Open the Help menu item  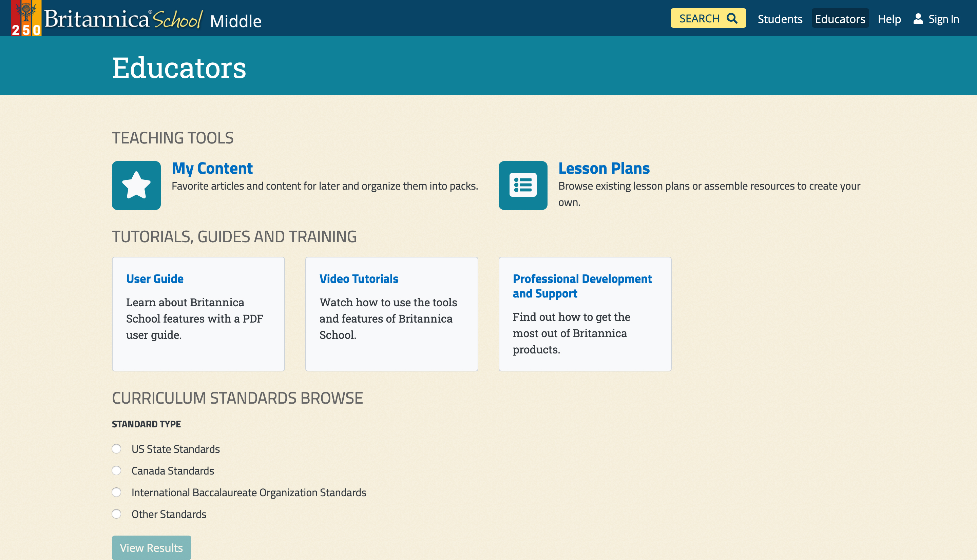click(x=889, y=19)
